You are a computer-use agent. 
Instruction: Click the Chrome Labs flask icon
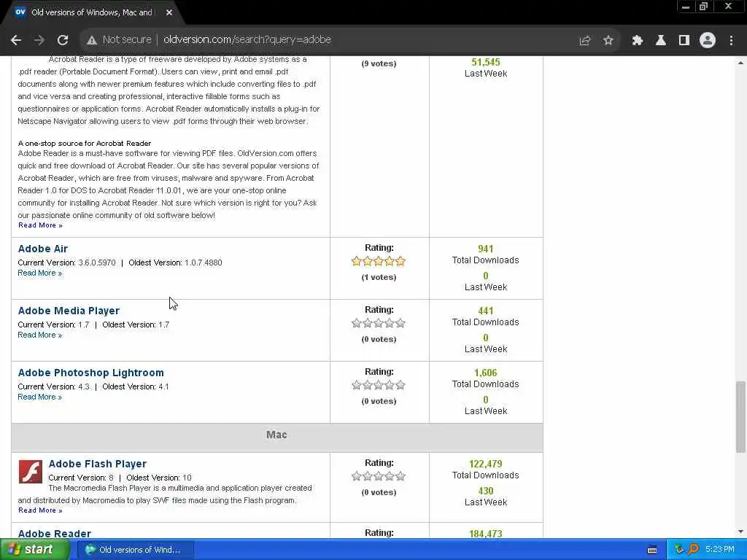click(x=661, y=41)
